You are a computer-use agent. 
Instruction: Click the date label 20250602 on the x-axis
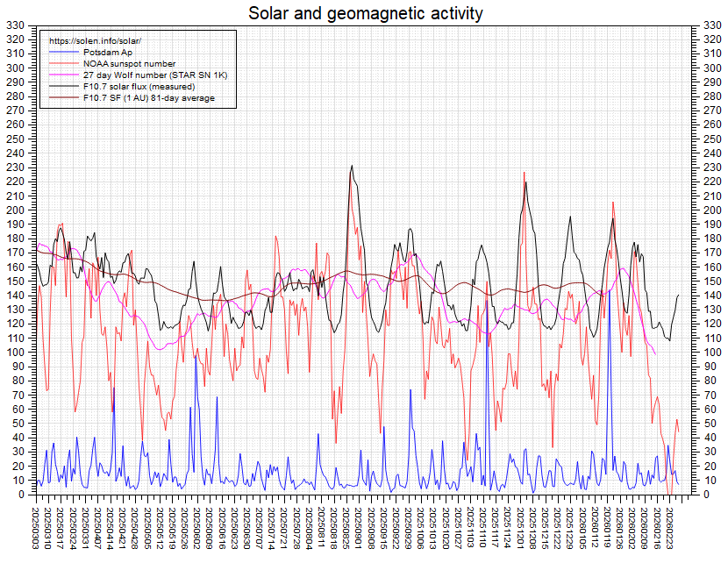click(196, 528)
